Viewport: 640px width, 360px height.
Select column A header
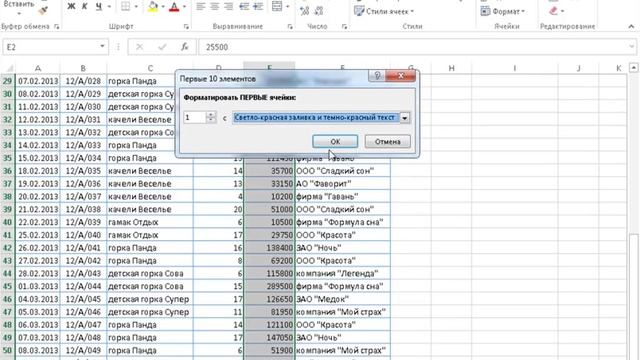(38, 68)
